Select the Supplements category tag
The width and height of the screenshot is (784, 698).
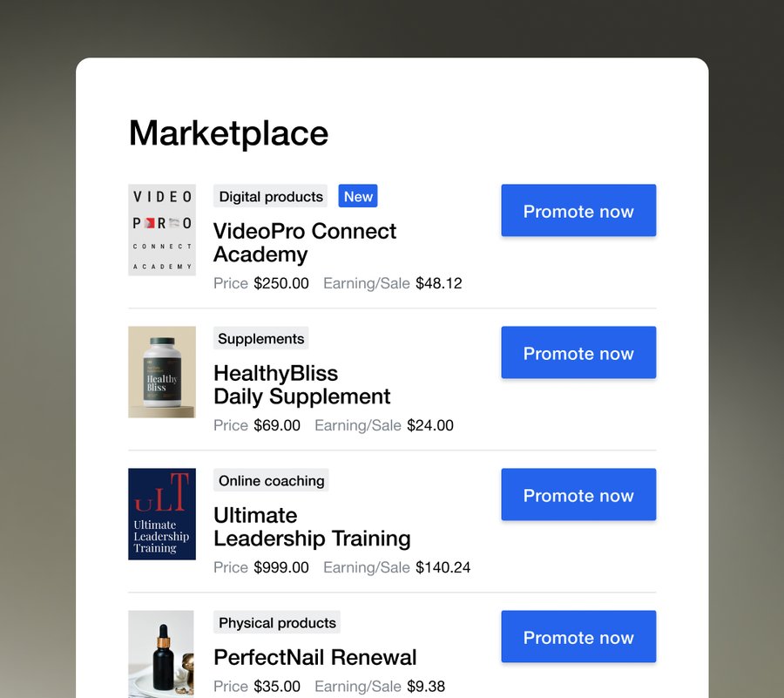[x=261, y=338]
